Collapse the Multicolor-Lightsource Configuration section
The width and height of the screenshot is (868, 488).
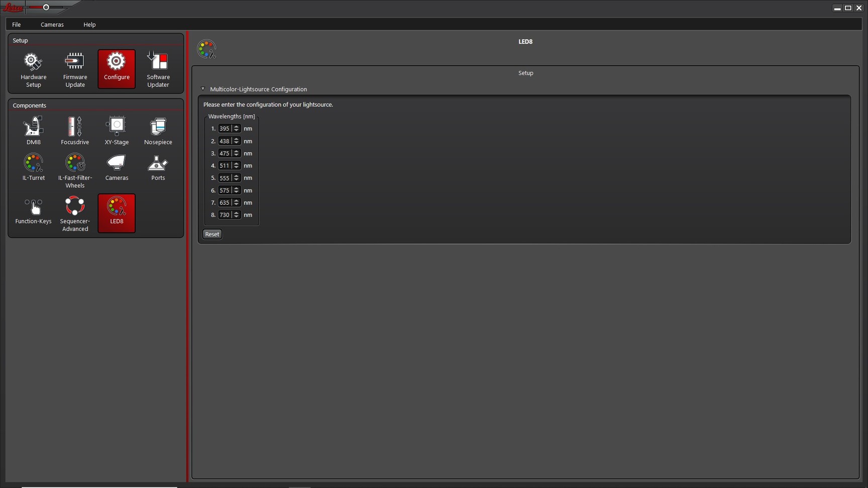(x=203, y=89)
